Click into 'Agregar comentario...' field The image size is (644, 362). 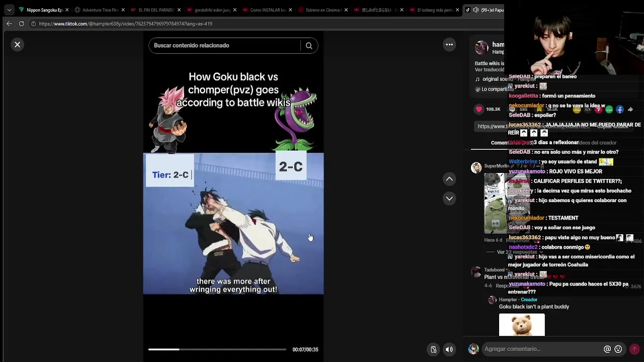coord(542,349)
